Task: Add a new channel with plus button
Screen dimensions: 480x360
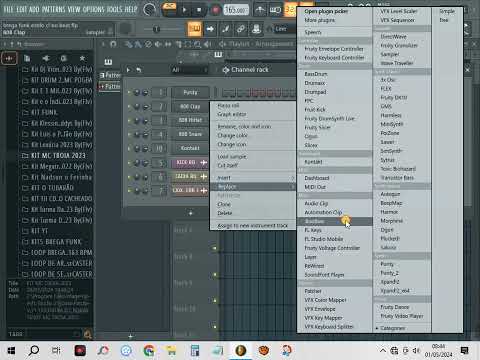Action: pyautogui.click(x=190, y=213)
